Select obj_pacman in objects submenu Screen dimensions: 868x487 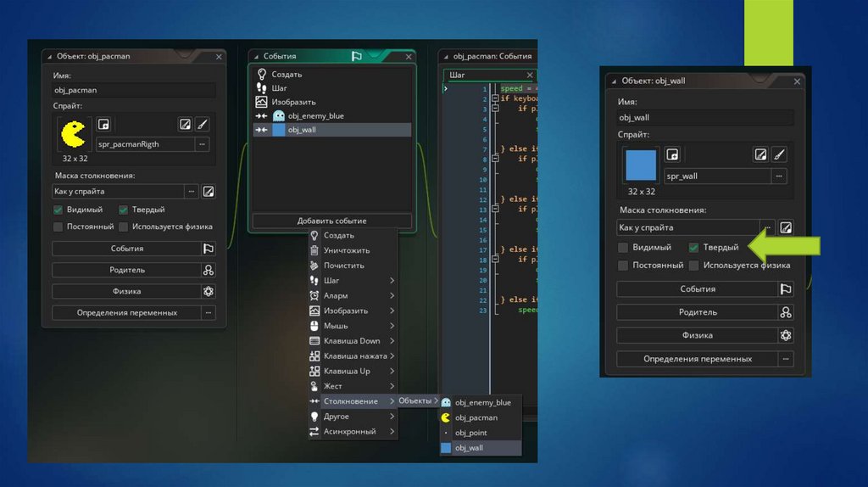(x=481, y=417)
